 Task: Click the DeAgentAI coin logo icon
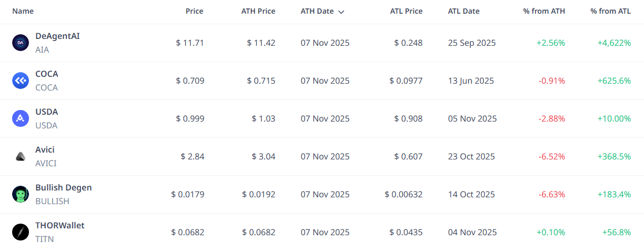pos(21,43)
